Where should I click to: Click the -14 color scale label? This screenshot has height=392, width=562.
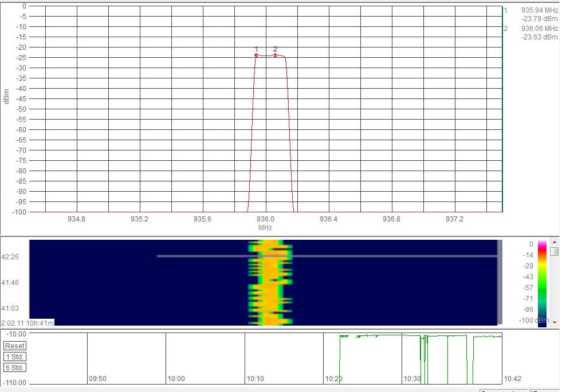(x=528, y=255)
